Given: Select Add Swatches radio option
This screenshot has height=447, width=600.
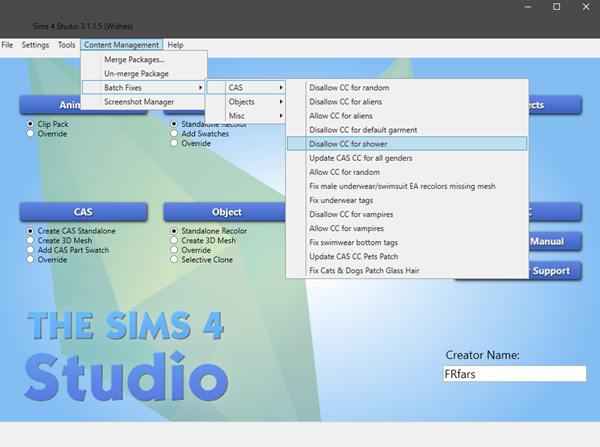Looking at the screenshot, I should [x=174, y=134].
